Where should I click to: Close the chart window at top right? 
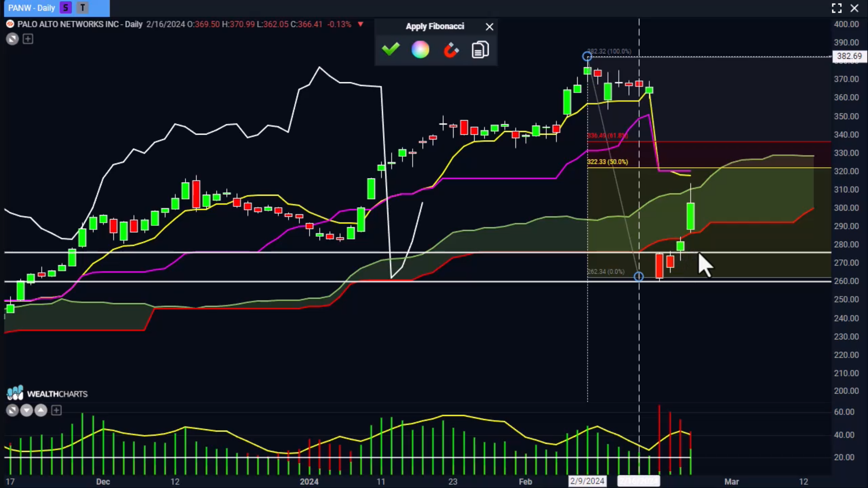pyautogui.click(x=854, y=8)
